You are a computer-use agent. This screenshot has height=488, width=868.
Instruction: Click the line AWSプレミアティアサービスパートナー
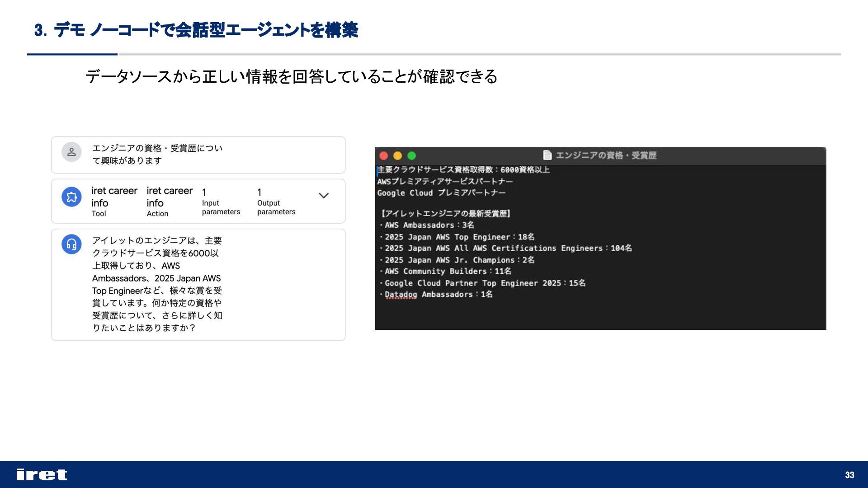point(445,182)
